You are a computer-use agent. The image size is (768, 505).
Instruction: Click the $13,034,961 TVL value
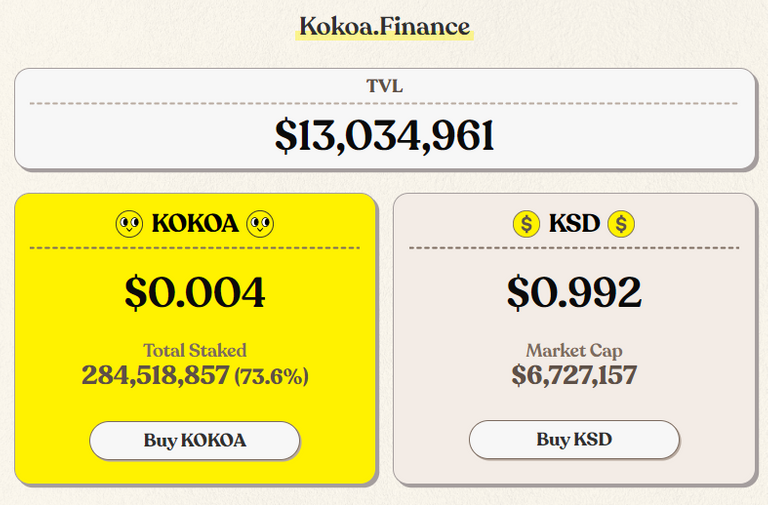click(384, 136)
